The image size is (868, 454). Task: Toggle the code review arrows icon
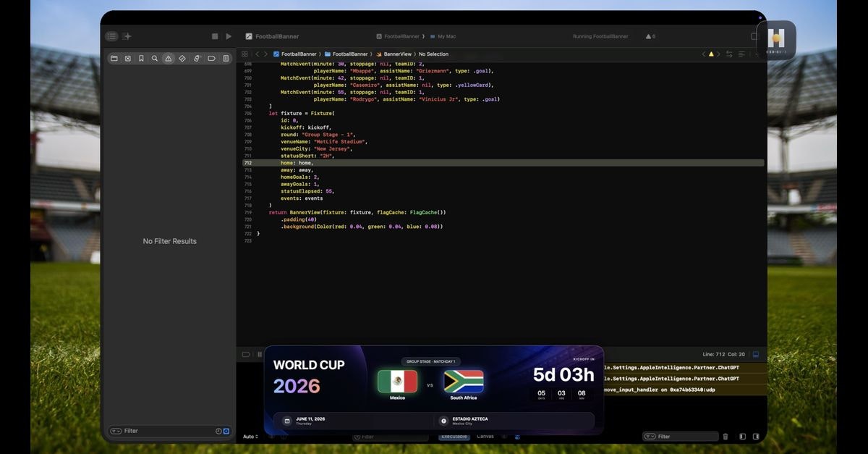pos(729,54)
